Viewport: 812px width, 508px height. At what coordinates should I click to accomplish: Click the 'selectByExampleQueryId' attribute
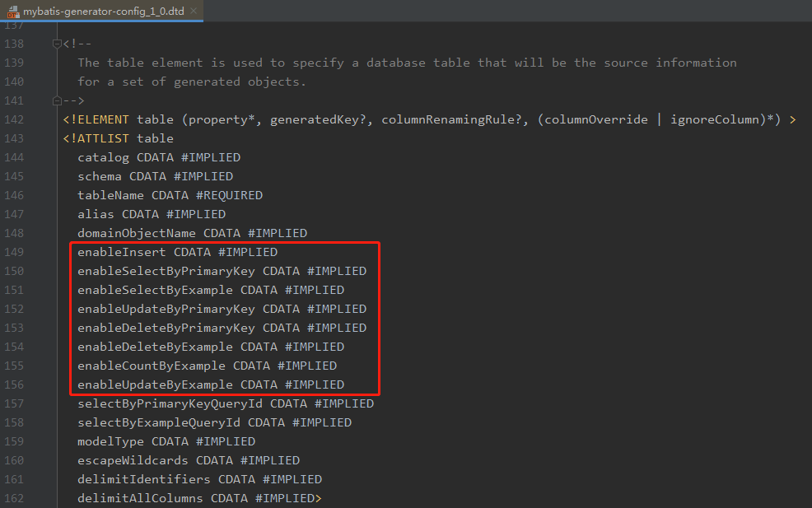pyautogui.click(x=159, y=423)
